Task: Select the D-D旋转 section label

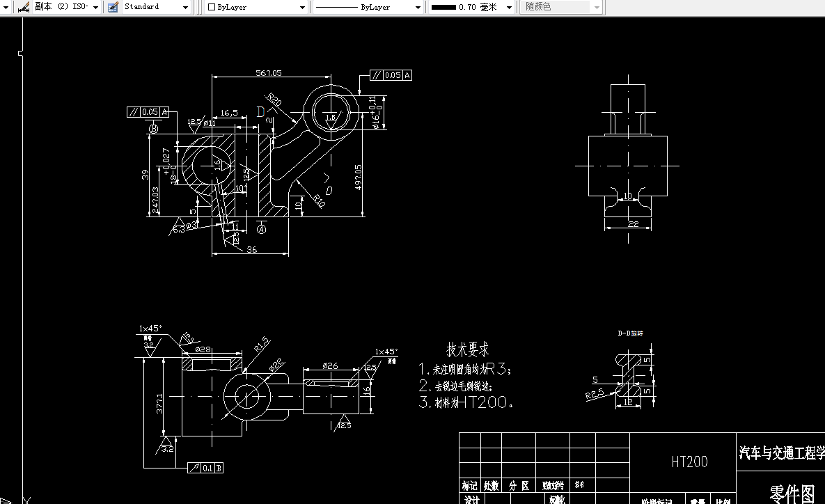Action: click(630, 333)
